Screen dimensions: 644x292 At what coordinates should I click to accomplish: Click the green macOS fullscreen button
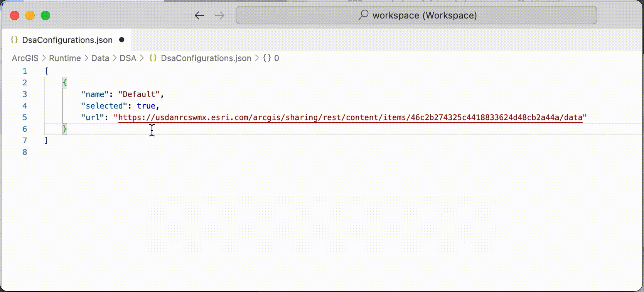[46, 15]
